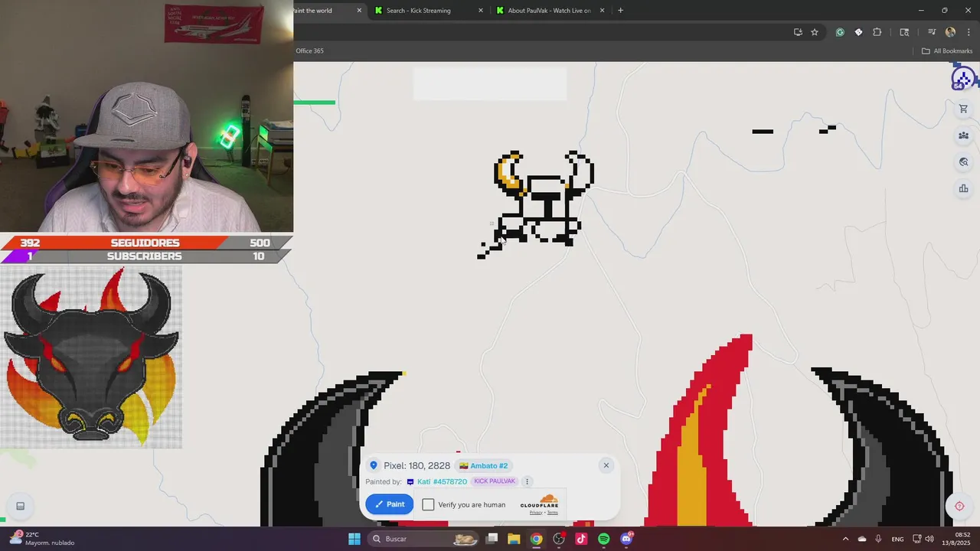Screen dimensions: 980x551
Task: Open the All Bookmarks folder
Action: pyautogui.click(x=946, y=51)
